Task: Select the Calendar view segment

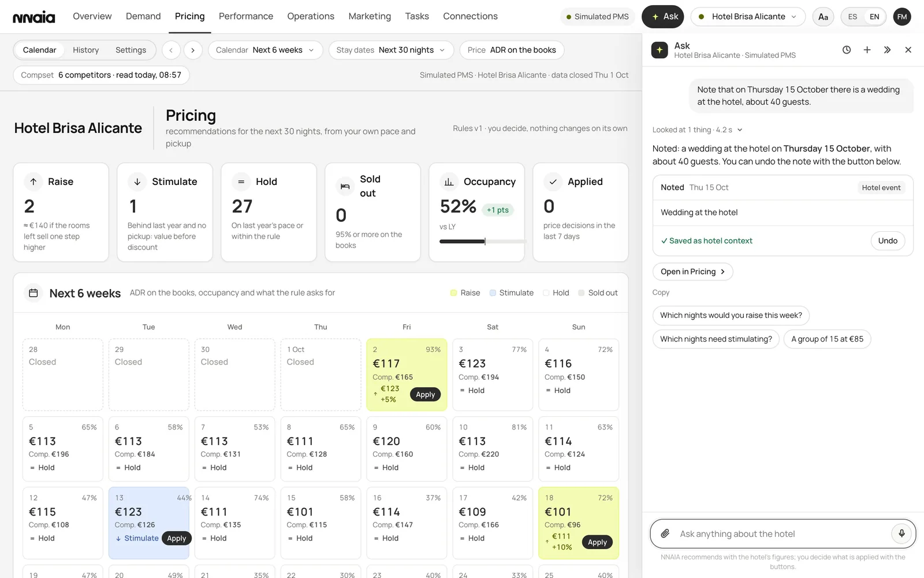Action: click(39, 50)
